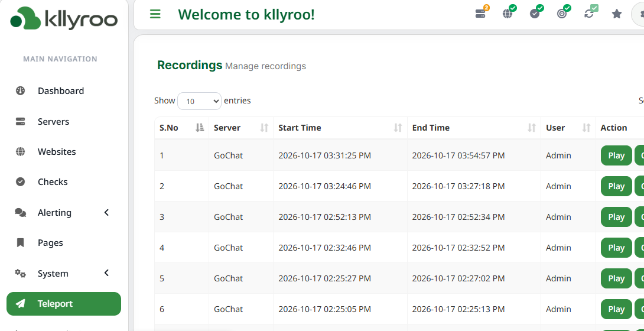Click the Action column header
This screenshot has height=331, width=644.
[614, 128]
